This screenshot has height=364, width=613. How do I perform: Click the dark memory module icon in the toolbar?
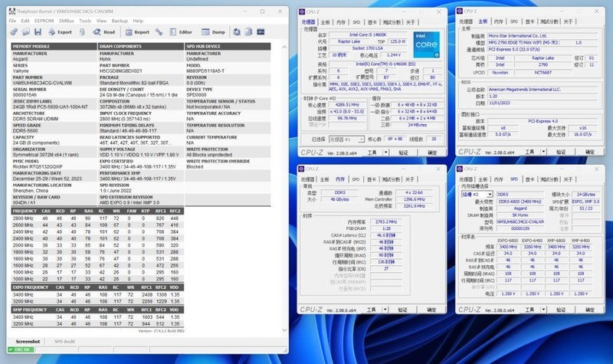261,31
